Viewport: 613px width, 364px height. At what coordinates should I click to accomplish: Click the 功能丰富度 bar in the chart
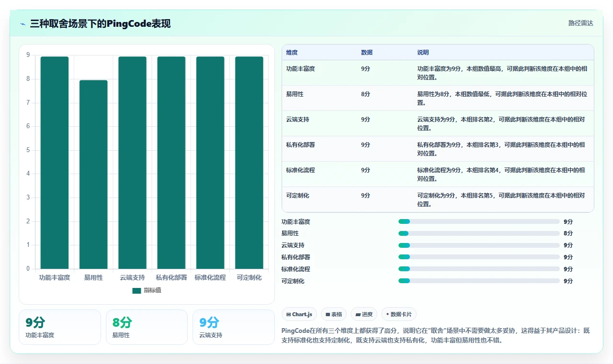[55, 163]
